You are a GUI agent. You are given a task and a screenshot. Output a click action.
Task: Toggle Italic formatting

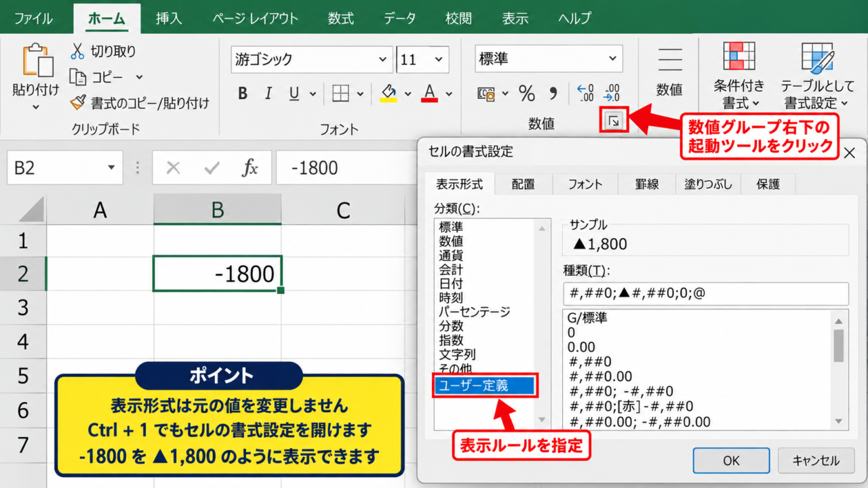coord(269,94)
